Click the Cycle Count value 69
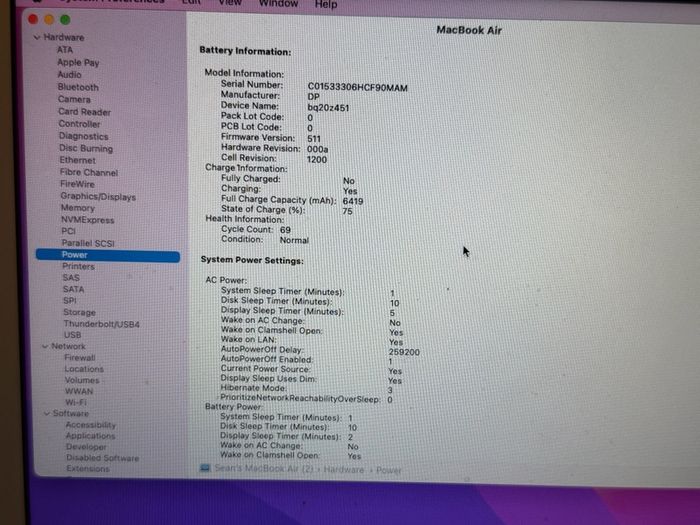This screenshot has width=700, height=525. (285, 230)
